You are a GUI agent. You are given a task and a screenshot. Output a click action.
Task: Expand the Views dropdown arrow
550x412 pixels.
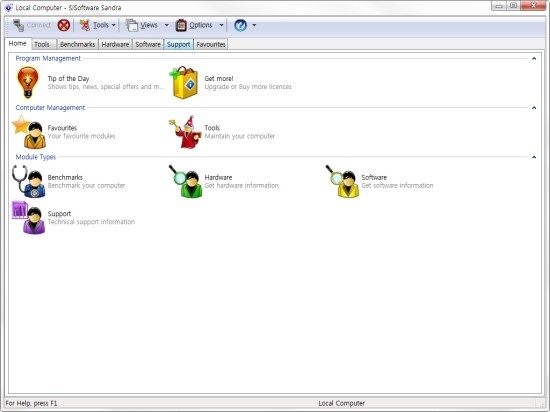click(167, 25)
